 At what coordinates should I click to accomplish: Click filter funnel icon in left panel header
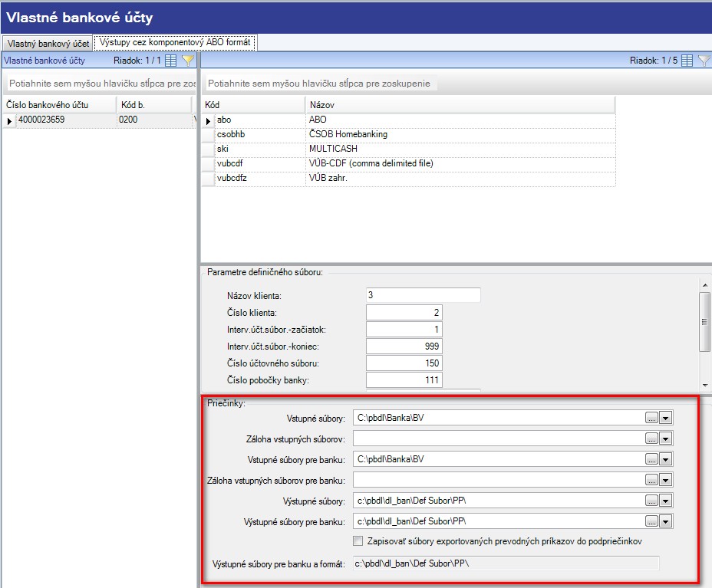coord(187,61)
